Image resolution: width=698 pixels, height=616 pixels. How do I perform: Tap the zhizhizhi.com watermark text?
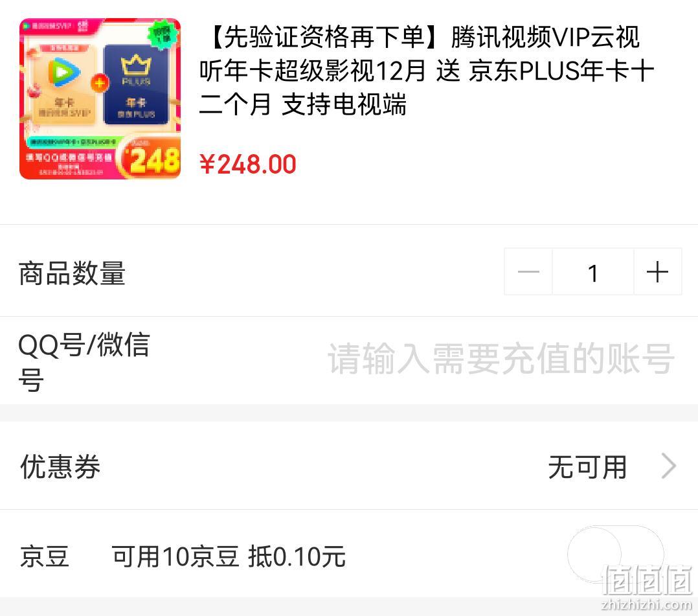646,604
